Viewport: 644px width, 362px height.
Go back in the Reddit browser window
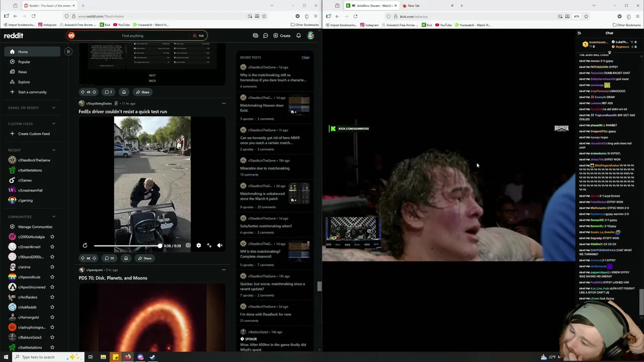click(15, 16)
